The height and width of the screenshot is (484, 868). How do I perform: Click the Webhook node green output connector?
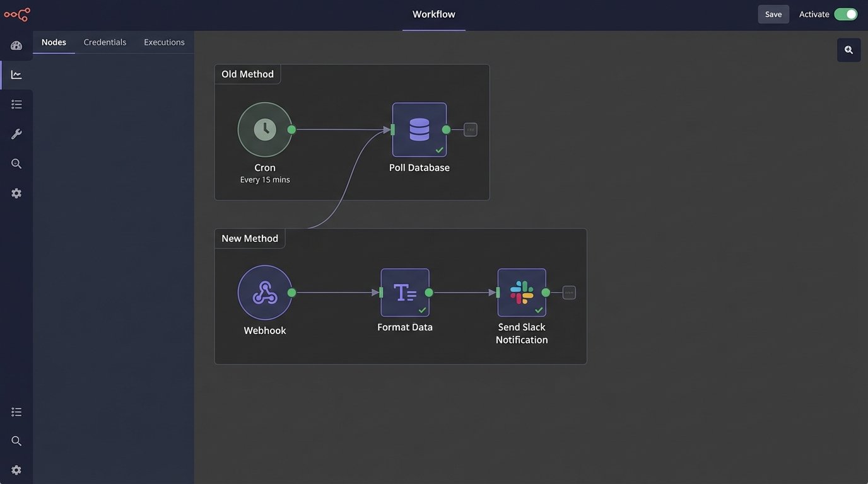click(x=291, y=292)
